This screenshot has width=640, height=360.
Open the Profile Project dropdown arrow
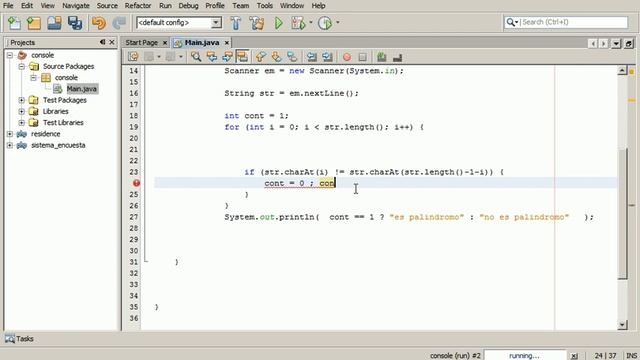pyautogui.click(x=338, y=23)
